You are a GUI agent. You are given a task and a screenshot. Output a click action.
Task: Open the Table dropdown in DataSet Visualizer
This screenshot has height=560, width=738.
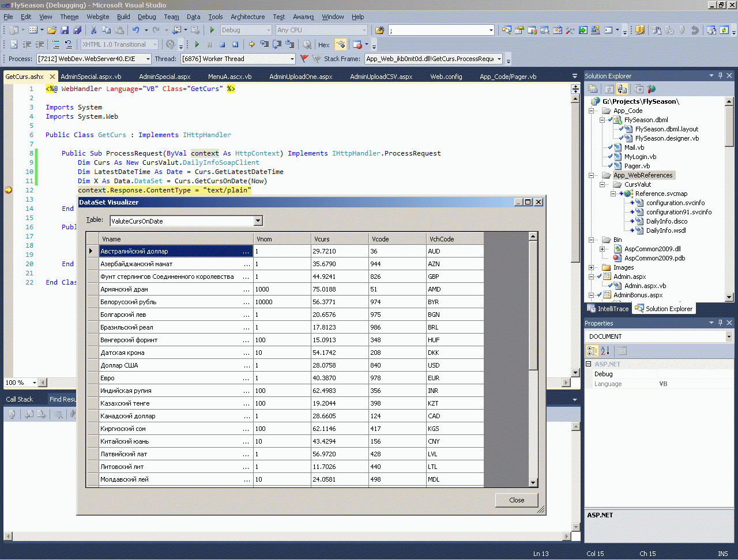click(258, 221)
